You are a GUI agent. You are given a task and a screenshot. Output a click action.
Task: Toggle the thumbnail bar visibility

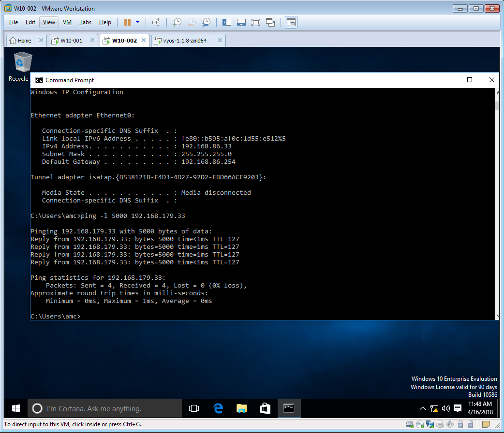[x=241, y=22]
